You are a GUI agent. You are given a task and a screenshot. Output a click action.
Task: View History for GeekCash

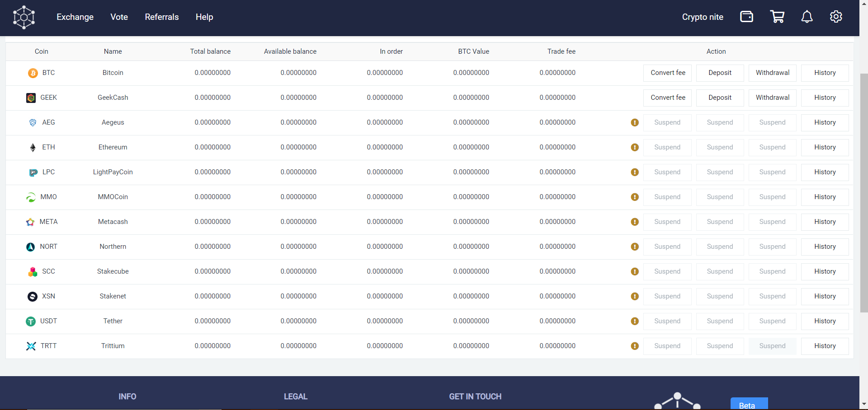825,98
